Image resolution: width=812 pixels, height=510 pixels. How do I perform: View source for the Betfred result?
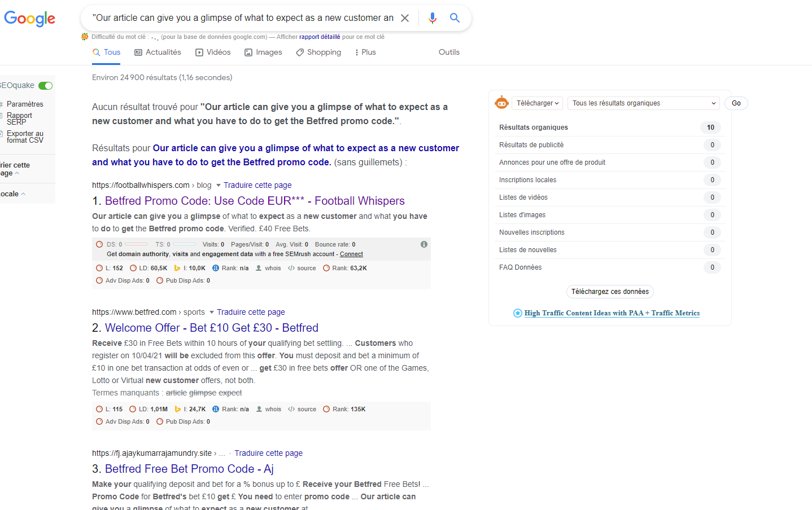302,410
